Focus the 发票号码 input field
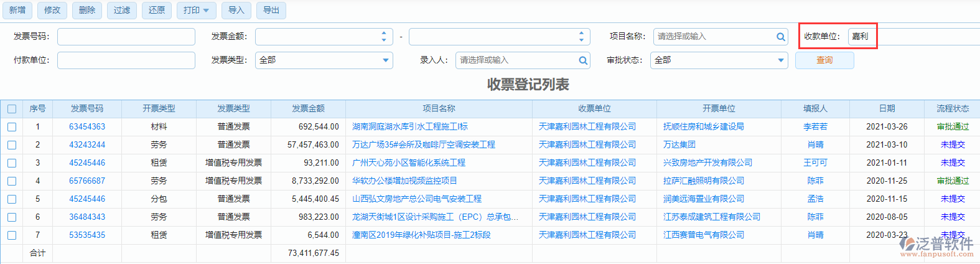 (x=126, y=37)
